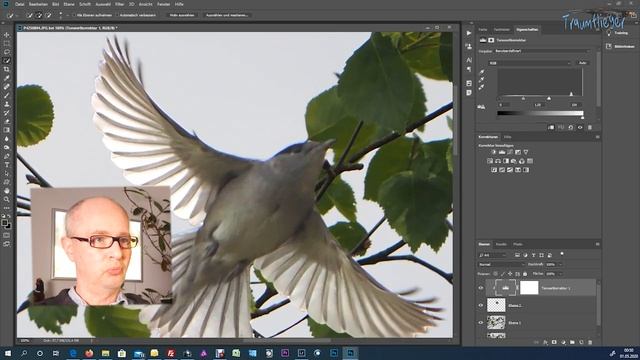Select the Eraser tool
Image resolution: width=640 pixels, height=360 pixels.
pyautogui.click(x=7, y=121)
